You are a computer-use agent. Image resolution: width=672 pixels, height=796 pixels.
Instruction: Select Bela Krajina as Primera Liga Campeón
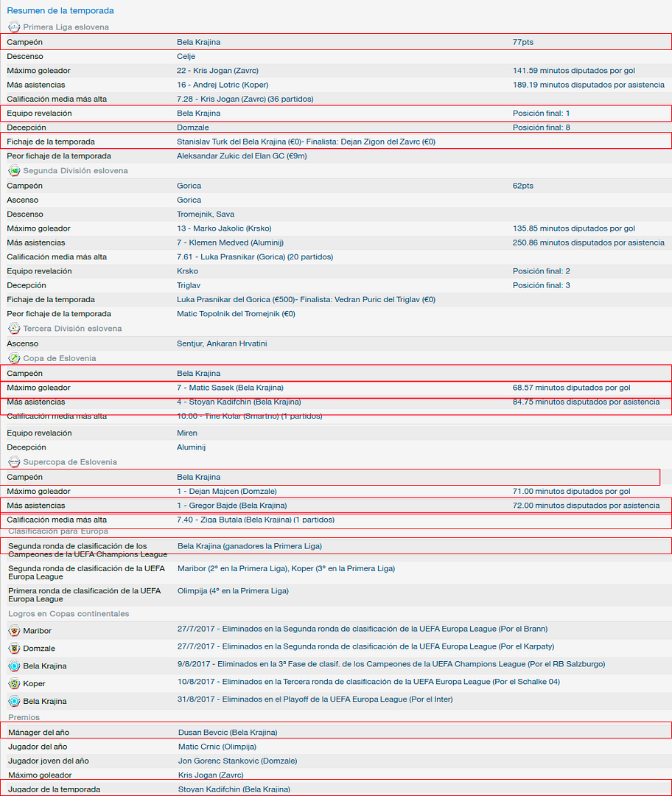pyautogui.click(x=198, y=42)
